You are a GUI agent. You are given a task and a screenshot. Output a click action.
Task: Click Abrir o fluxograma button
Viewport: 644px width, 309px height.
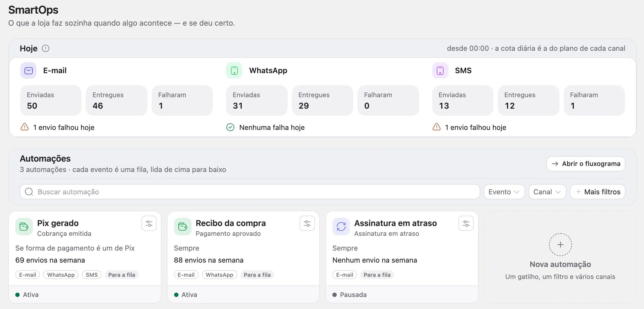(x=586, y=164)
